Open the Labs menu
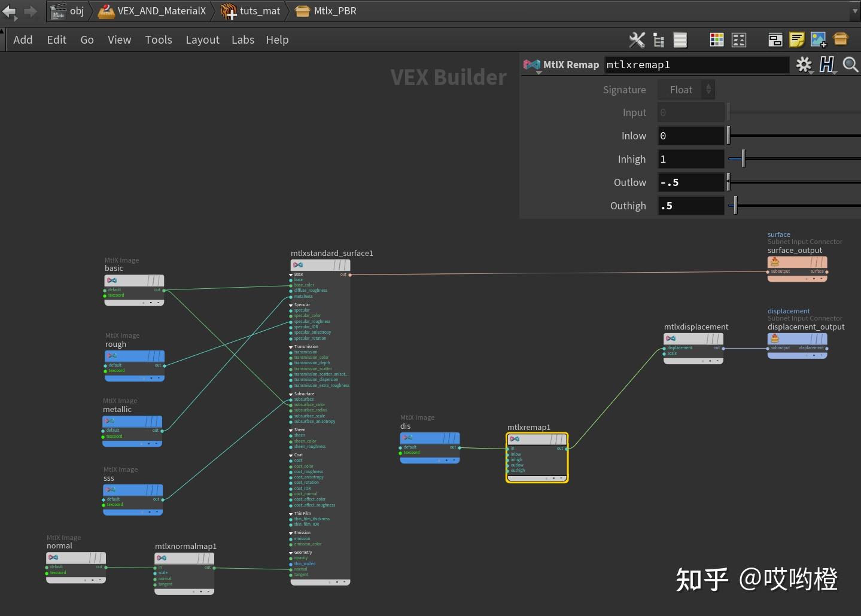 click(x=243, y=39)
